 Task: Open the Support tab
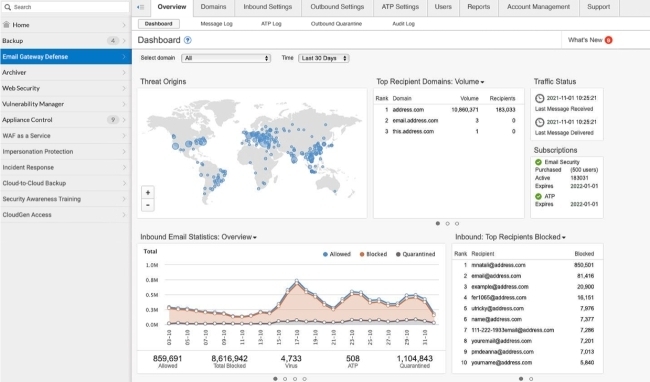[x=599, y=7]
